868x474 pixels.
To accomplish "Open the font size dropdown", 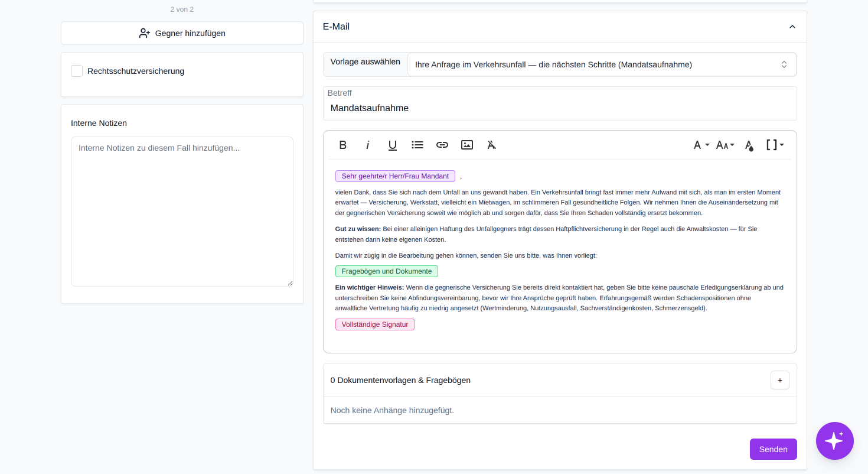I will [725, 145].
